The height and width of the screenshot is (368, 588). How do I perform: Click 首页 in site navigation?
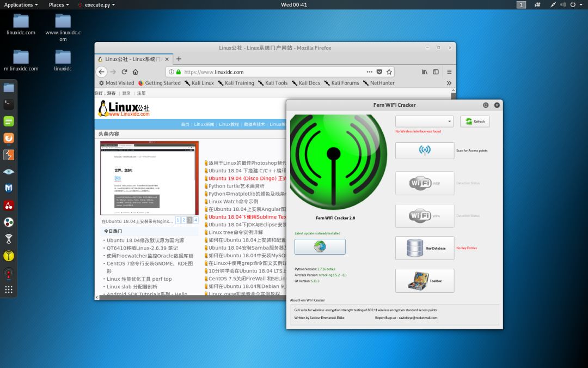(185, 124)
